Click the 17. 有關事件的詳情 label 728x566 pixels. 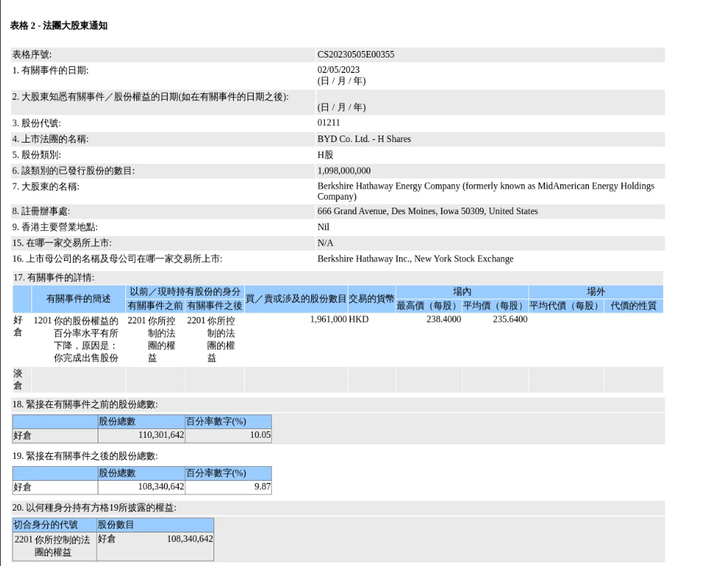53,278
